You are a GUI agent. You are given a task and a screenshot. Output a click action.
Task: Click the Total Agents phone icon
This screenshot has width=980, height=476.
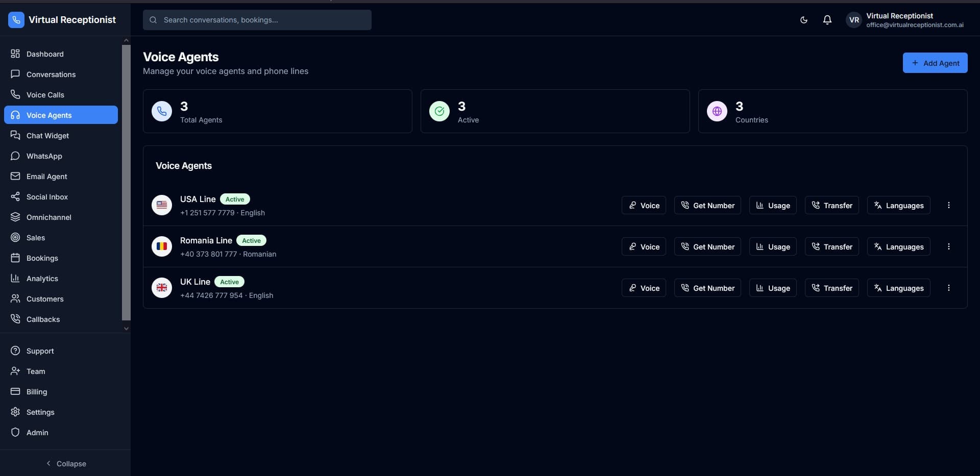162,111
